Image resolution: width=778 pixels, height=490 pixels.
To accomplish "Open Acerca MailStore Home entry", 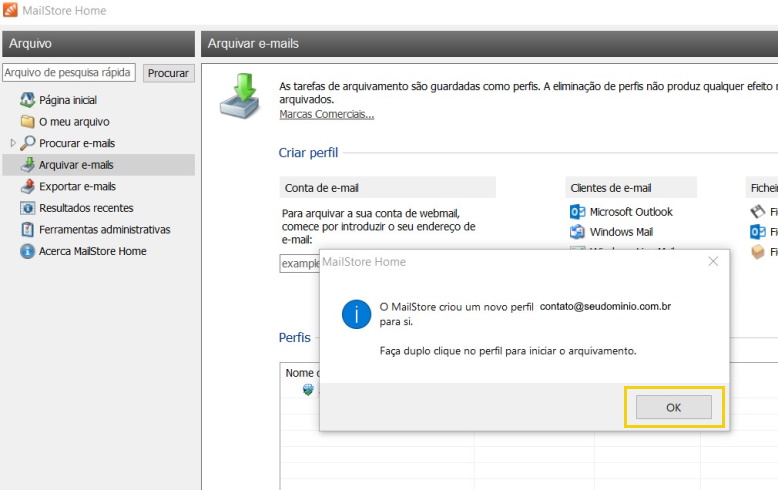I will coord(93,251).
